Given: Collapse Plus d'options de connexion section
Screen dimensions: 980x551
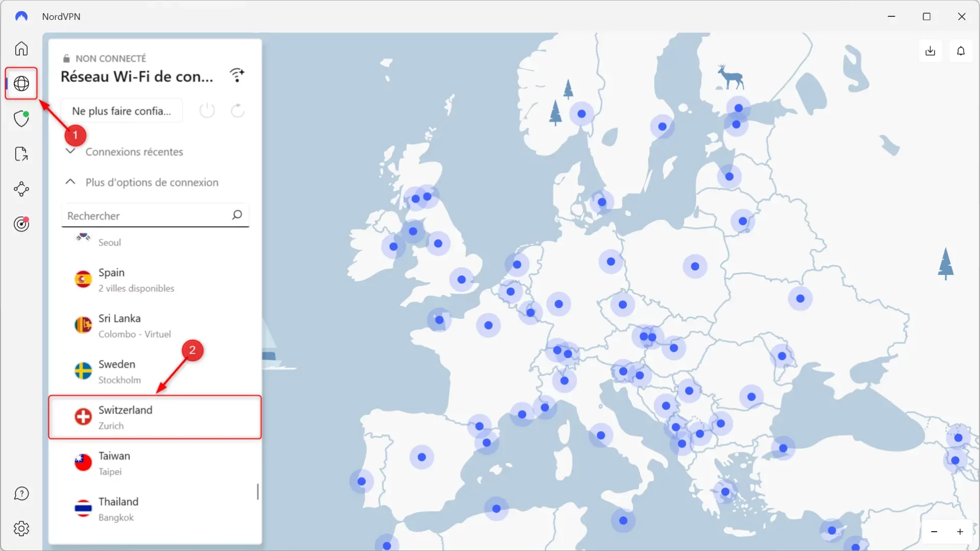Looking at the screenshot, I should (142, 182).
